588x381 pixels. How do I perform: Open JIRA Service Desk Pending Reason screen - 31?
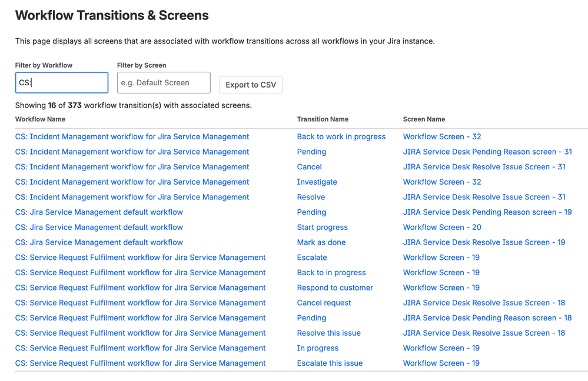pyautogui.click(x=487, y=152)
